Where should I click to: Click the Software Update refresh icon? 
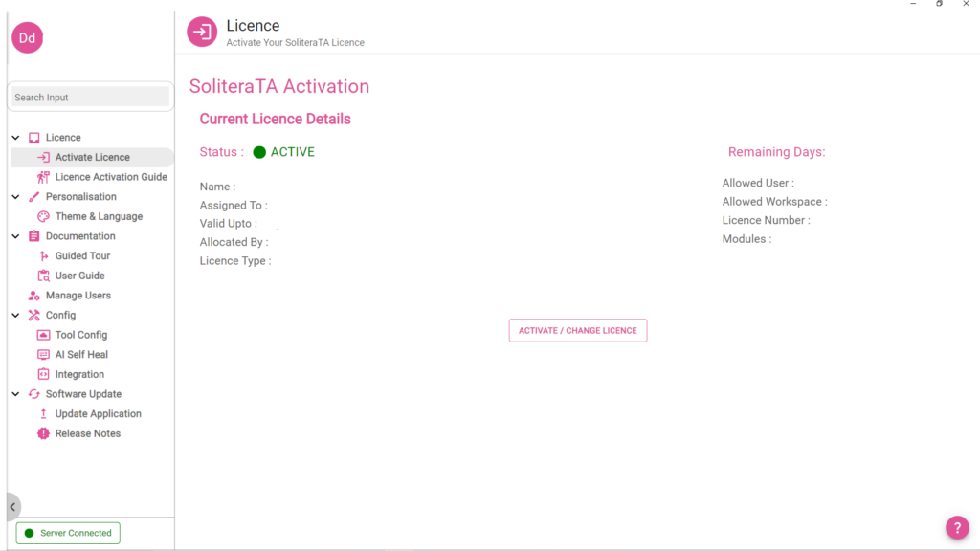coord(34,394)
